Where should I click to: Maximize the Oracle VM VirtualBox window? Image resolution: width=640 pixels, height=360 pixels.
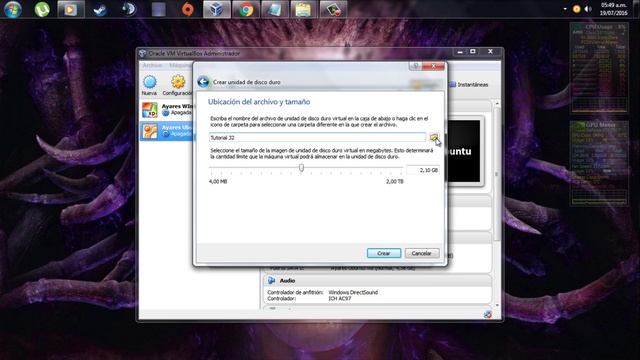coord(473,52)
